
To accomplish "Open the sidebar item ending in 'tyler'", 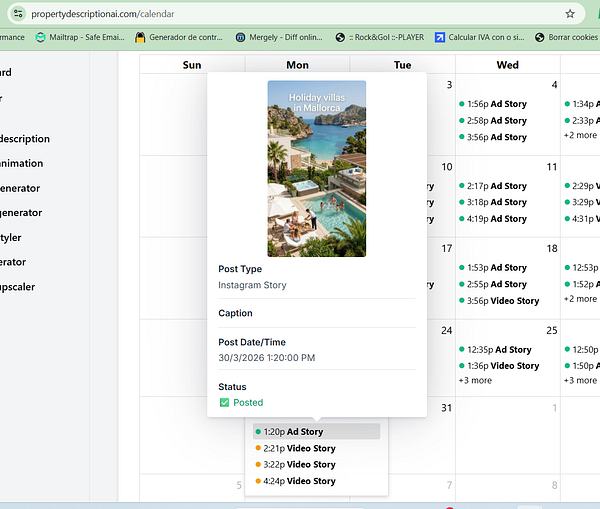I will click(x=11, y=238).
